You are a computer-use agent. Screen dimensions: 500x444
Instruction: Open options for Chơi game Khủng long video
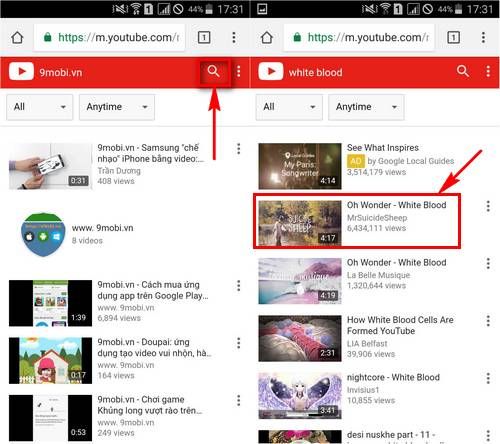click(239, 400)
